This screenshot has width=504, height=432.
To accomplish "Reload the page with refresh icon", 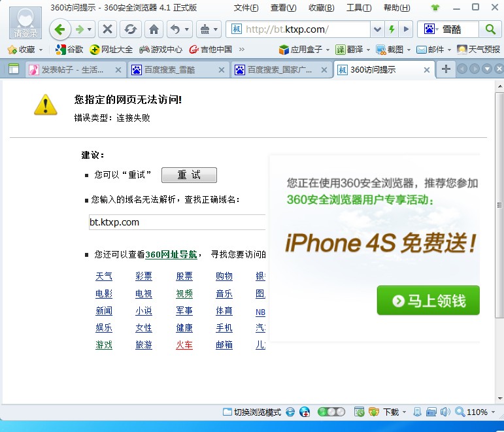I will (130, 29).
